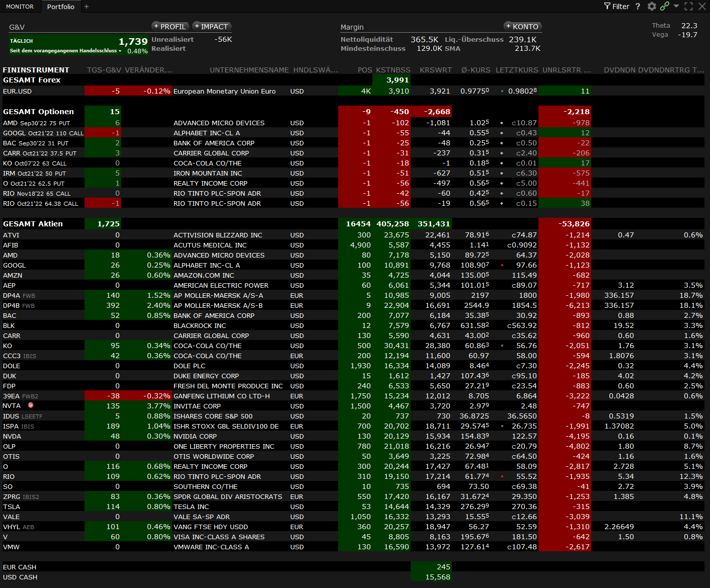Image resolution: width=710 pixels, height=588 pixels.
Task: Click the green marker beside EUR.USD last price
Action: [502, 92]
